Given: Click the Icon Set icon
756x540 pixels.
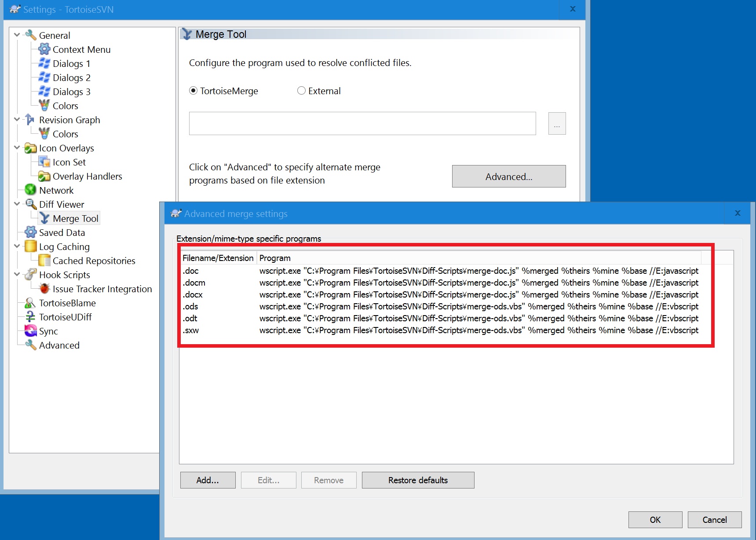Looking at the screenshot, I should tap(44, 162).
